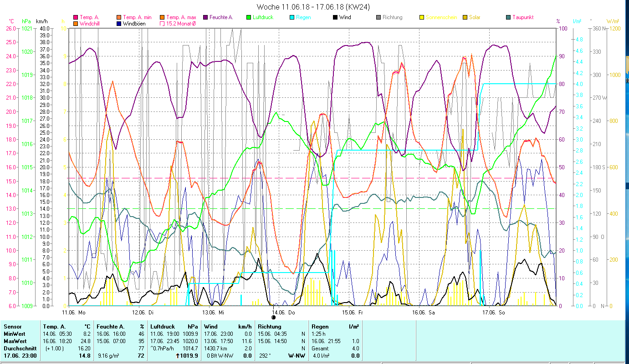The width and height of the screenshot is (629, 364).
Task: Click the rising pressure arrow beside 1019.9
Action: [177, 356]
